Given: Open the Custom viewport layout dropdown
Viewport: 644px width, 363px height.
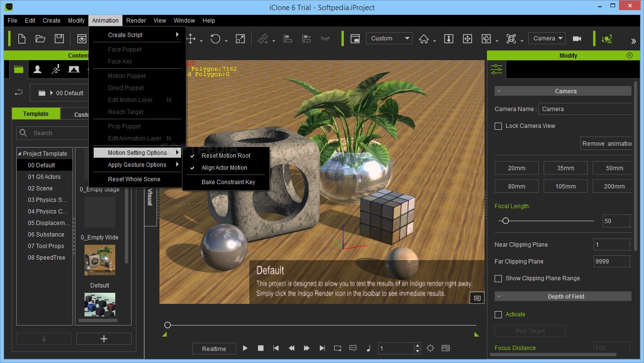Looking at the screenshot, I should click(389, 38).
